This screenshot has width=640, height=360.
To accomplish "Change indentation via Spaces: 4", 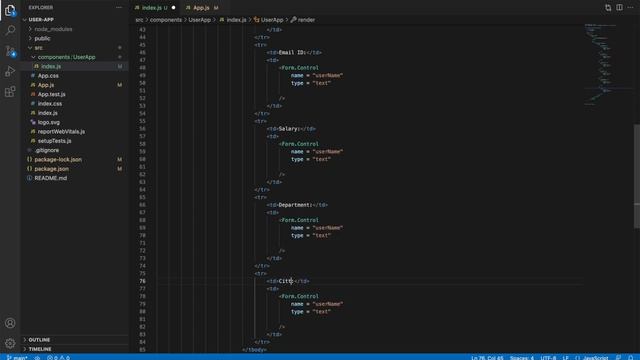I will [522, 358].
